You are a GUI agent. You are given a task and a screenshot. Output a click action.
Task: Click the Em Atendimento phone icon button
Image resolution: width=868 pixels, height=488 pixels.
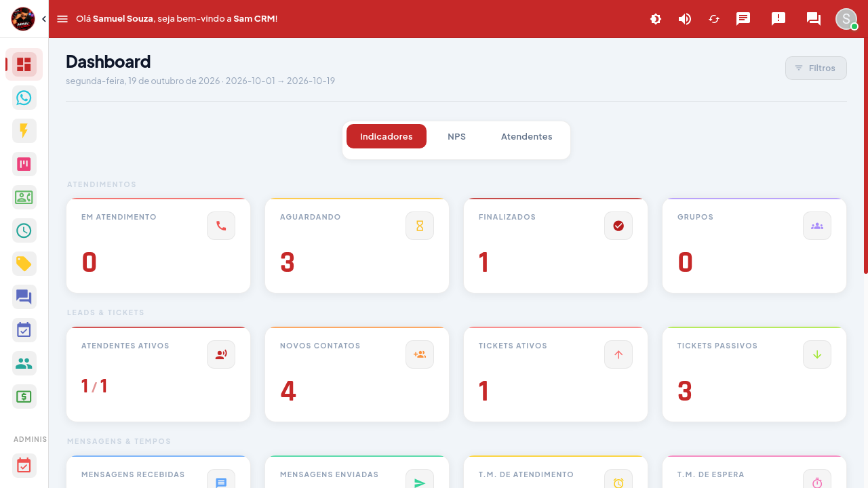[221, 226]
